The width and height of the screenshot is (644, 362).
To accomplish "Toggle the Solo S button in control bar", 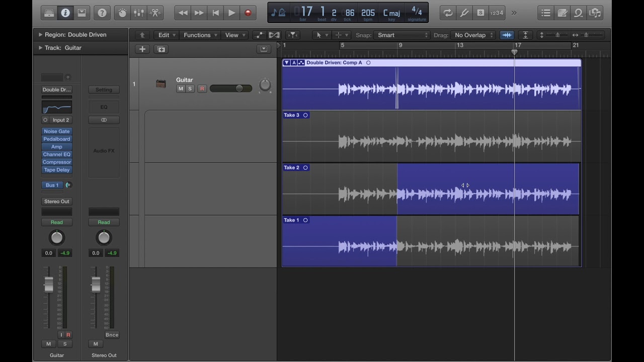I will [x=480, y=13].
